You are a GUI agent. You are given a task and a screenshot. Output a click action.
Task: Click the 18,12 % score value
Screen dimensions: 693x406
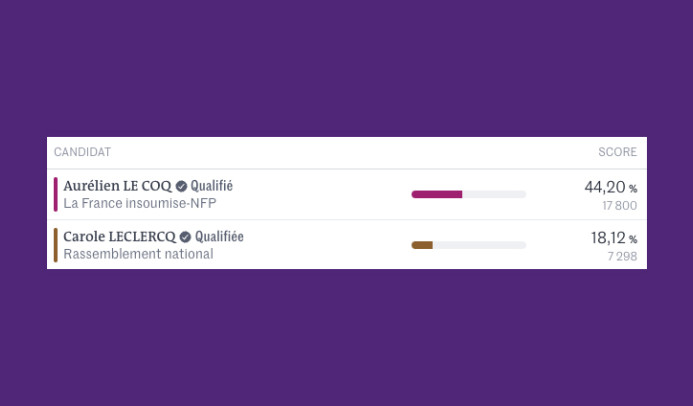click(x=613, y=238)
